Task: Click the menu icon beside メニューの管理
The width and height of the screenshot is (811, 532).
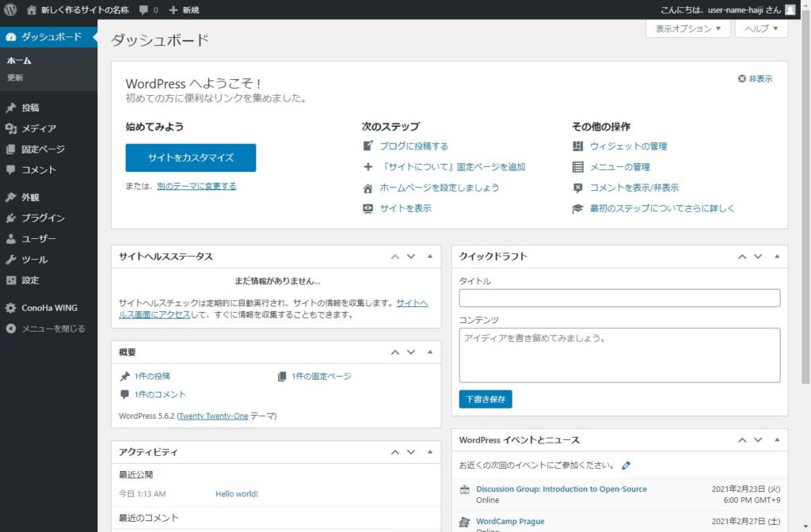Action: click(x=577, y=166)
